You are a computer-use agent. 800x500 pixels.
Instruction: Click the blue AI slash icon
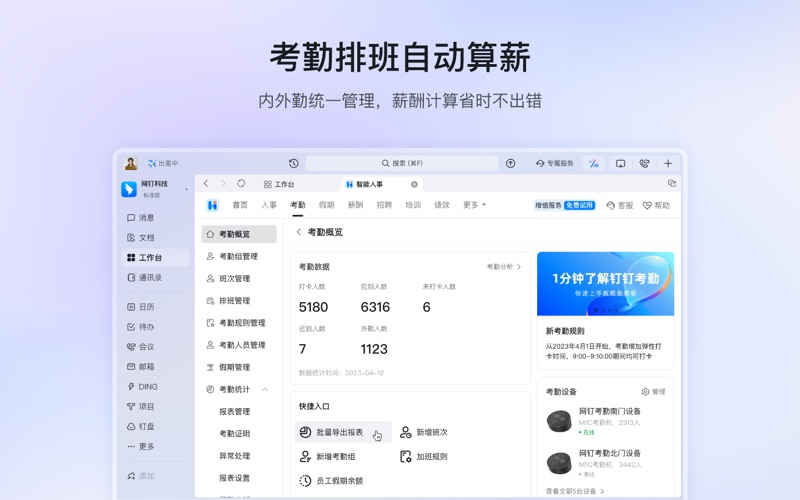coord(593,163)
